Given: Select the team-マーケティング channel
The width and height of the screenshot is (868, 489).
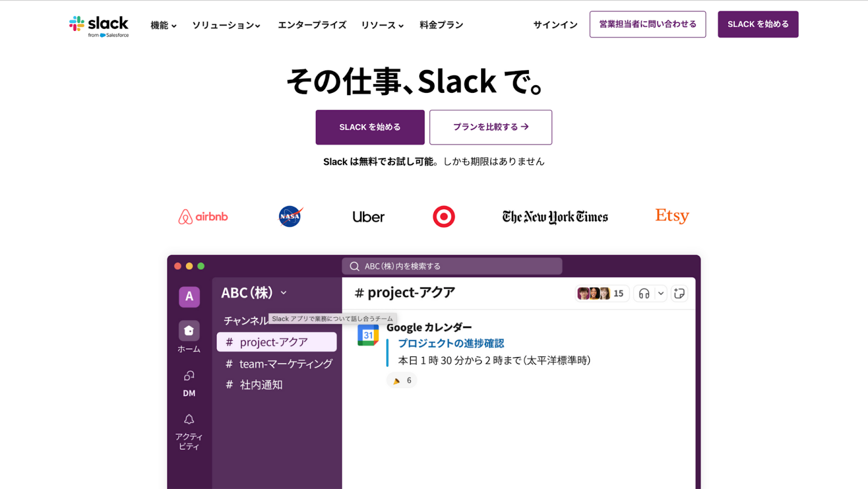Looking at the screenshot, I should 279,364.
